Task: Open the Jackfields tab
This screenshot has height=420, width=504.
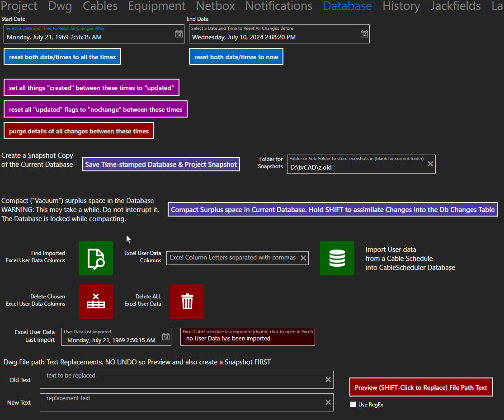Action: coord(456,6)
